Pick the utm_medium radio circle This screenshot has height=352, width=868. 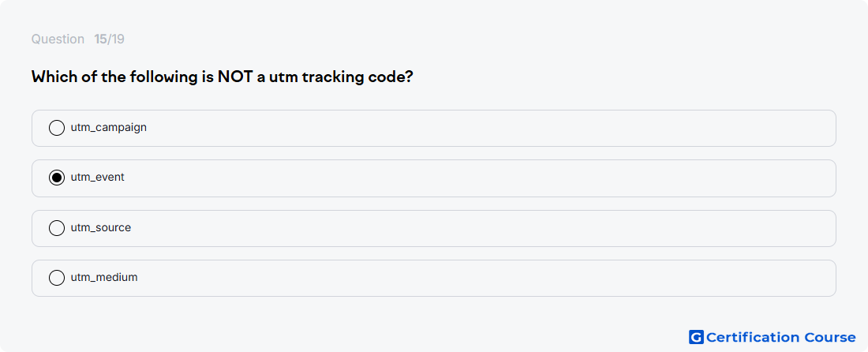(57, 278)
